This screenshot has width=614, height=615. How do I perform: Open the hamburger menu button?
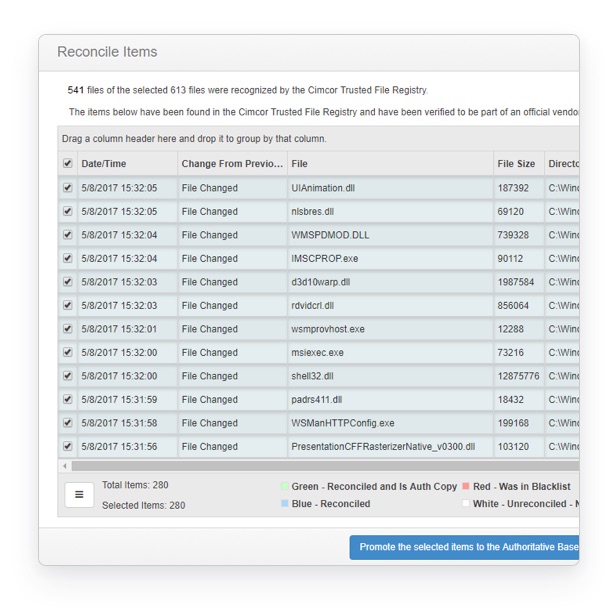click(x=79, y=495)
